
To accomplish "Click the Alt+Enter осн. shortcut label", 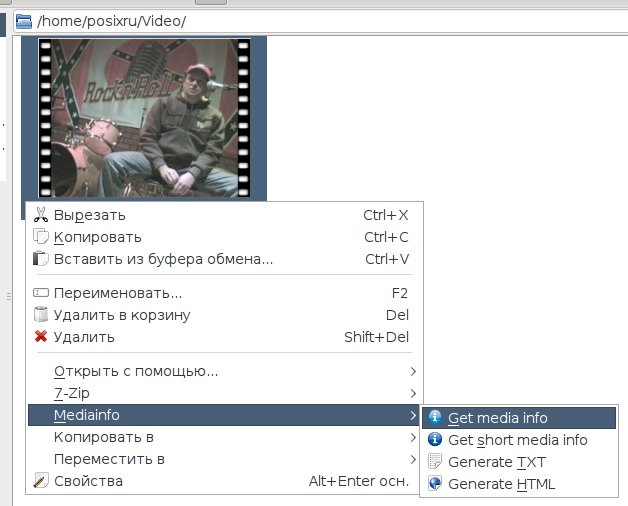I will tap(359, 481).
